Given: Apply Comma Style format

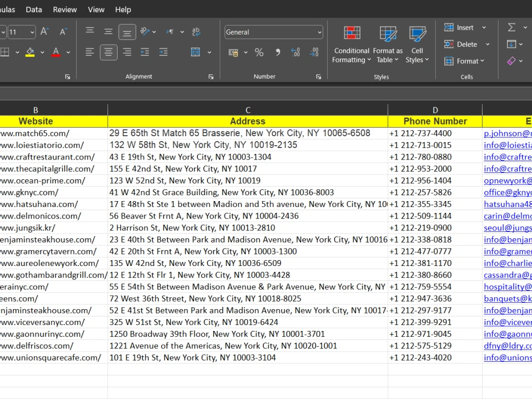Looking at the screenshot, I should click(x=278, y=52).
